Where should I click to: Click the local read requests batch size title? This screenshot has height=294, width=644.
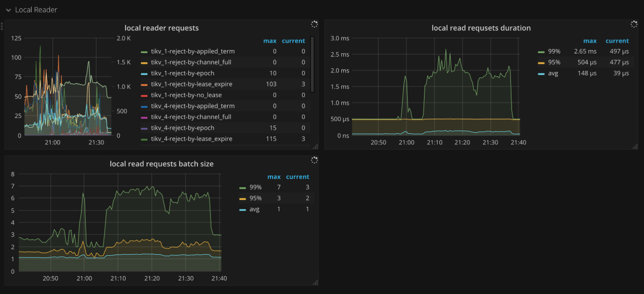coord(162,164)
